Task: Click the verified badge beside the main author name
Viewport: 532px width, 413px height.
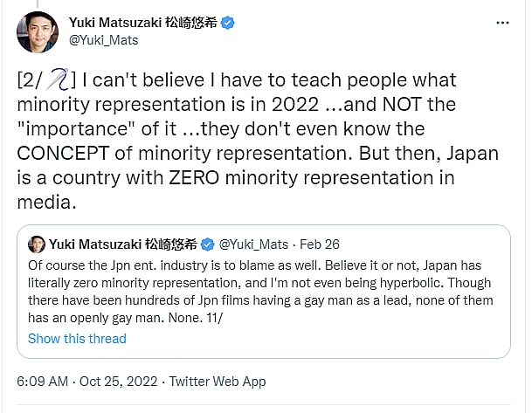Action: click(x=227, y=23)
